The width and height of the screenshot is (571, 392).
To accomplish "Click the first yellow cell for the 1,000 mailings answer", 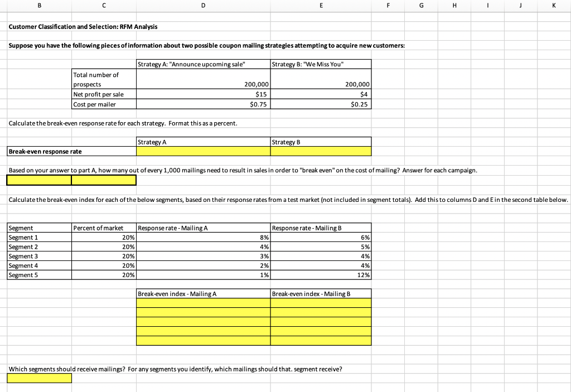I will (x=38, y=180).
